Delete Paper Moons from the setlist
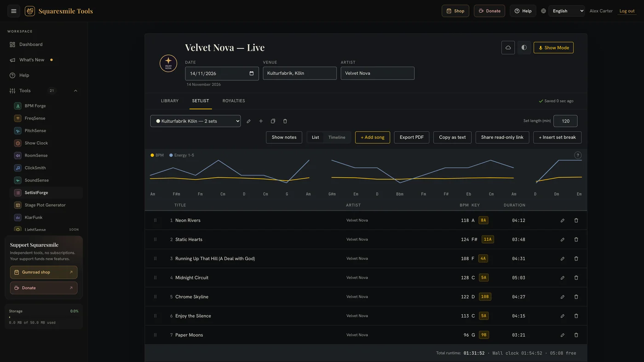Screen dimensions: 644x362 click(576, 335)
